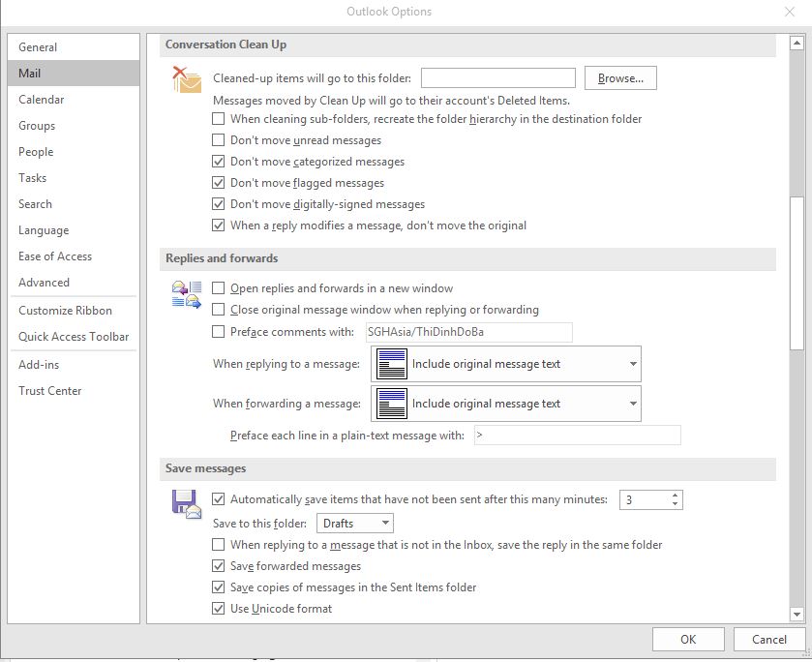Click the vertical scrollbar thumb
This screenshot has height=662, width=812.
pos(797,274)
